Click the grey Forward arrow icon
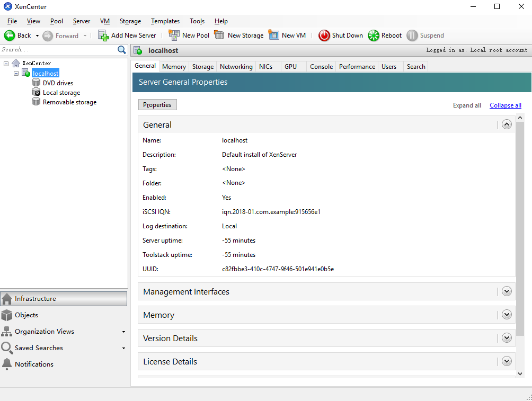532x401 pixels. 48,35
